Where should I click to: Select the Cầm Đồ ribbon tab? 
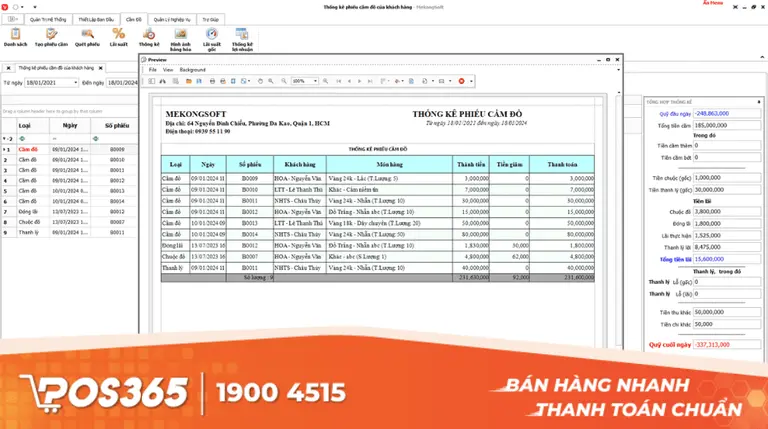(x=133, y=20)
